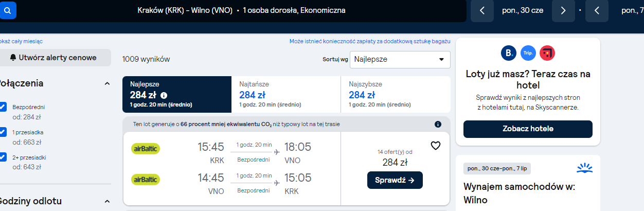Image resolution: width=644 pixels, height=211 pixels.
Task: Click the blue search magnifier icon
Action: [8, 10]
